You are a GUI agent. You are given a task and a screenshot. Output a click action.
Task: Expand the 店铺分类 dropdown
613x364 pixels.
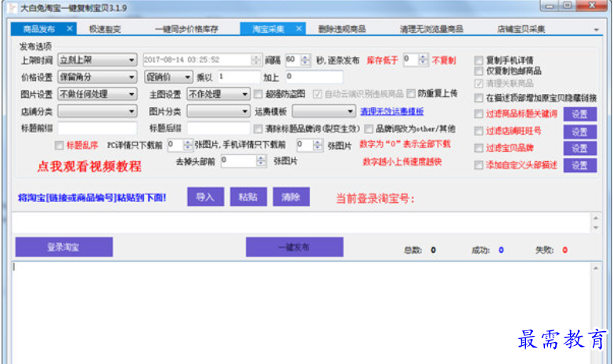tap(97, 111)
